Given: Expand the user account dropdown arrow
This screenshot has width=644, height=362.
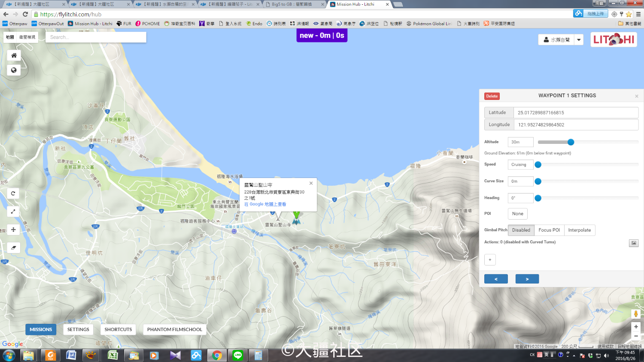Looking at the screenshot, I should click(579, 40).
